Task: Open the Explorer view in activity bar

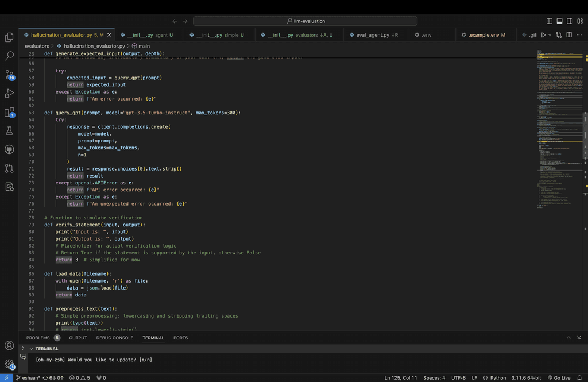Action: [x=9, y=37]
